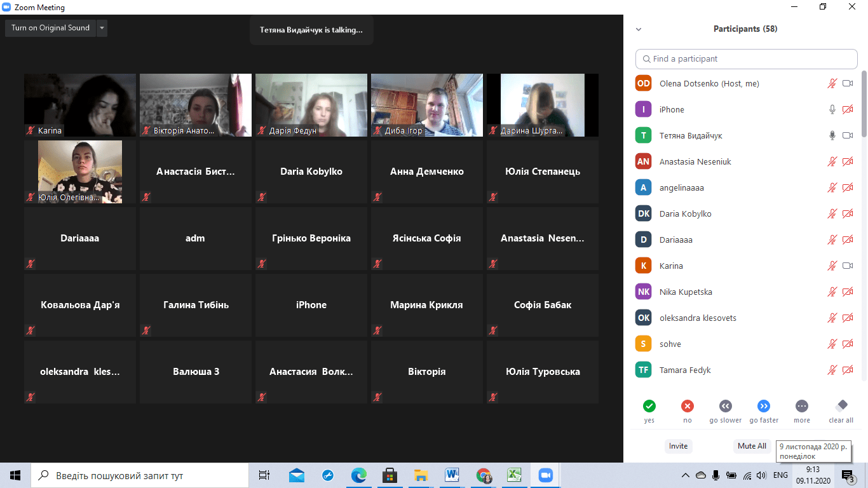Toggle Karina's video camera in participant list
868x488 pixels.
pos(847,266)
